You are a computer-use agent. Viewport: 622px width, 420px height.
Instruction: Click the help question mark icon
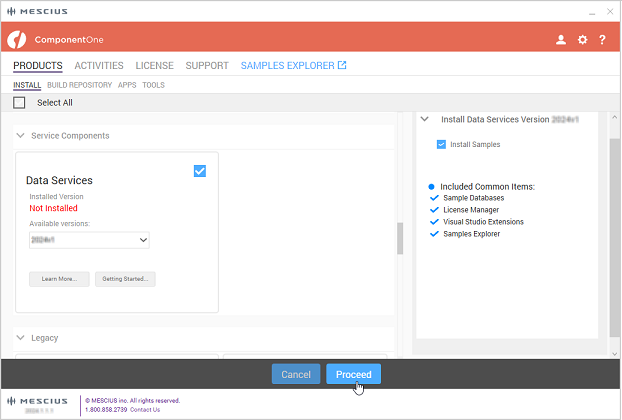(603, 40)
